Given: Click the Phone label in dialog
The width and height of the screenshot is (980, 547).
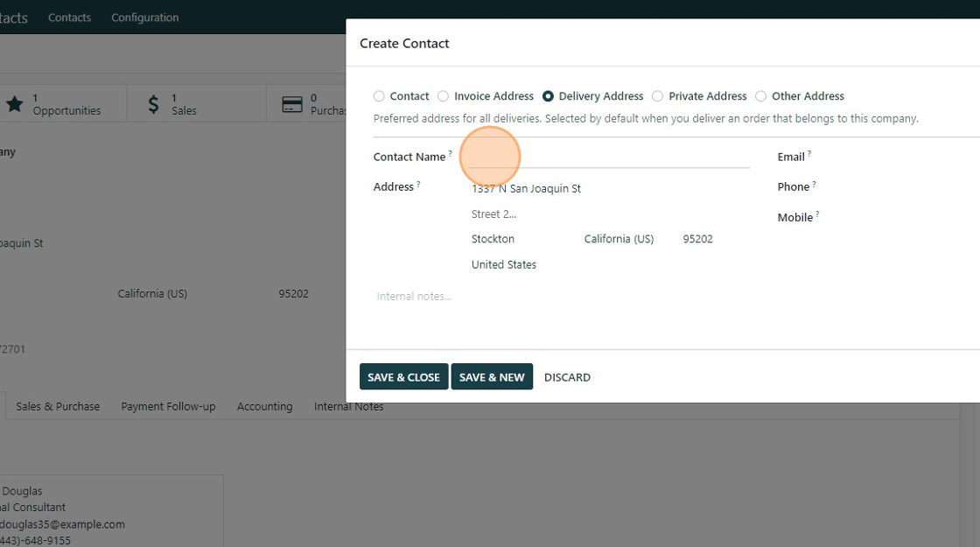Looking at the screenshot, I should [793, 187].
